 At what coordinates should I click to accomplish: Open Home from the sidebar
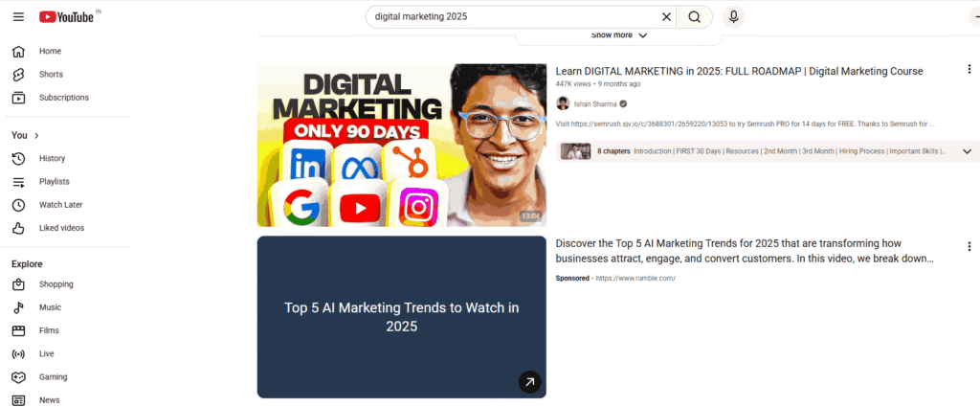click(x=50, y=52)
